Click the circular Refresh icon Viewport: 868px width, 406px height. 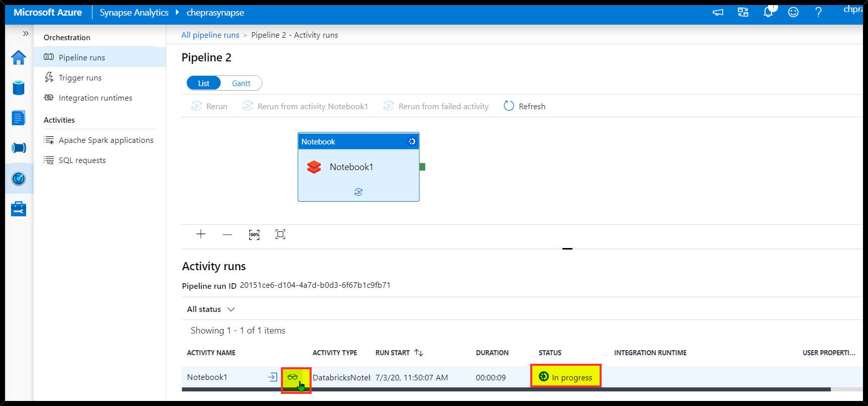coord(509,106)
